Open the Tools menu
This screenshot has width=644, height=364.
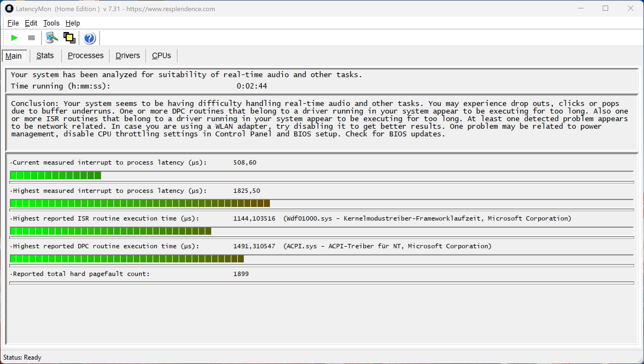pyautogui.click(x=51, y=23)
